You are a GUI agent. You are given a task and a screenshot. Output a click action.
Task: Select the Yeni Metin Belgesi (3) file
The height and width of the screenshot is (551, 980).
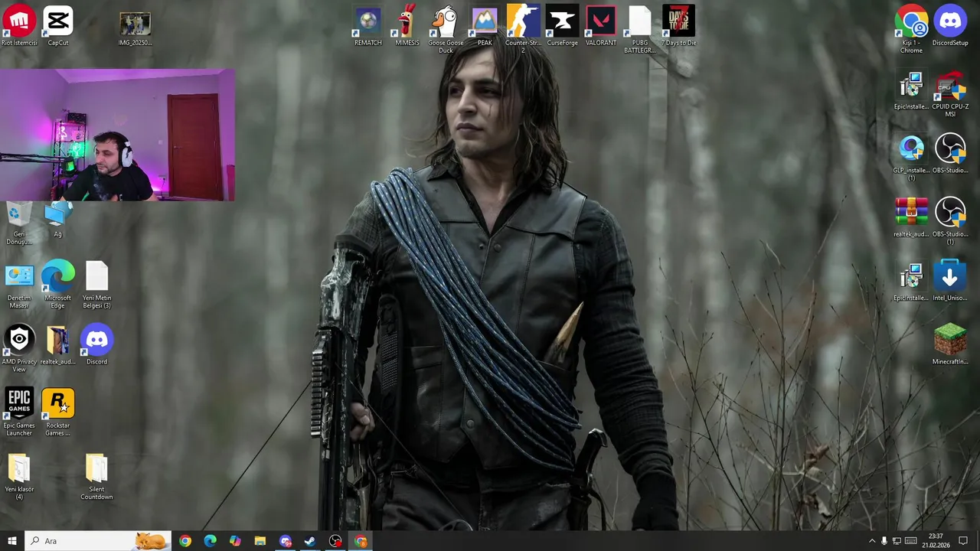(97, 285)
